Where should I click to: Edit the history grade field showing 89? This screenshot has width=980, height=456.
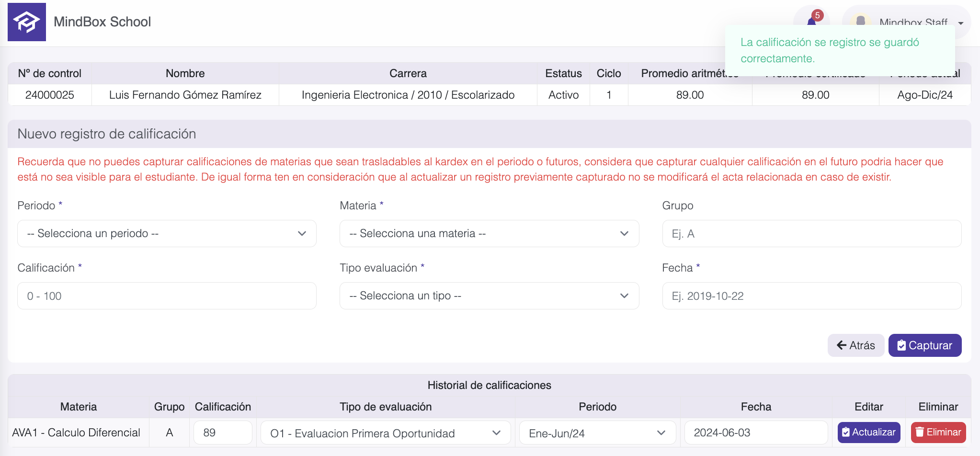click(x=223, y=433)
